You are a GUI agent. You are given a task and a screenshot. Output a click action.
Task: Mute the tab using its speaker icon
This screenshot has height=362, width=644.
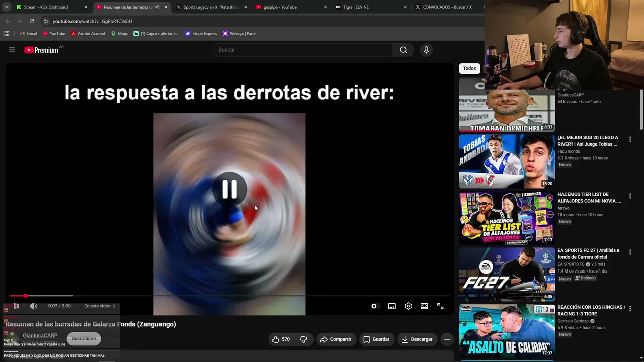157,7
